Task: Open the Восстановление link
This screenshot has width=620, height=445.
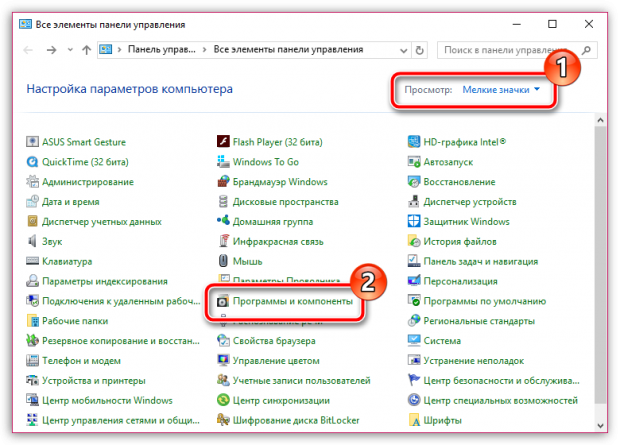Action: [x=459, y=182]
